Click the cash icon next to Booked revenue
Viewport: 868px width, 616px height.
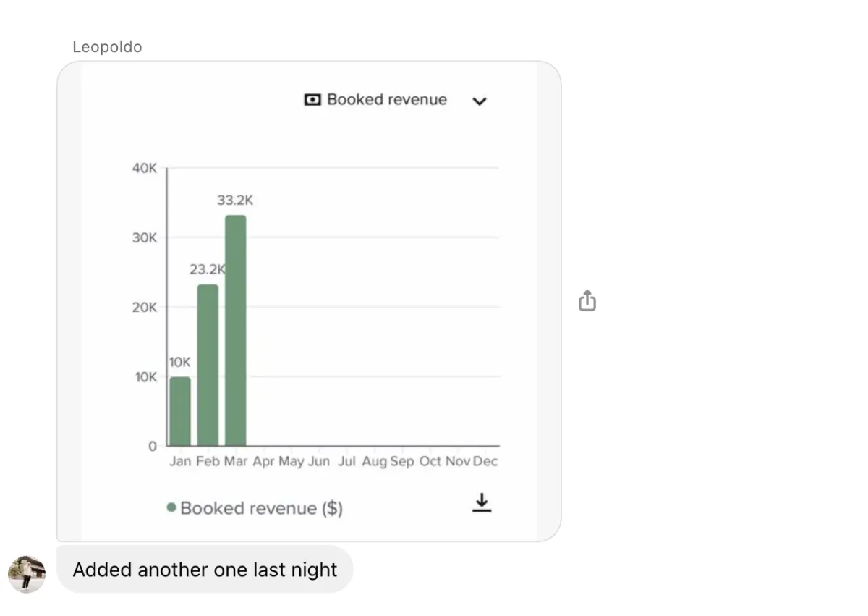coord(312,100)
